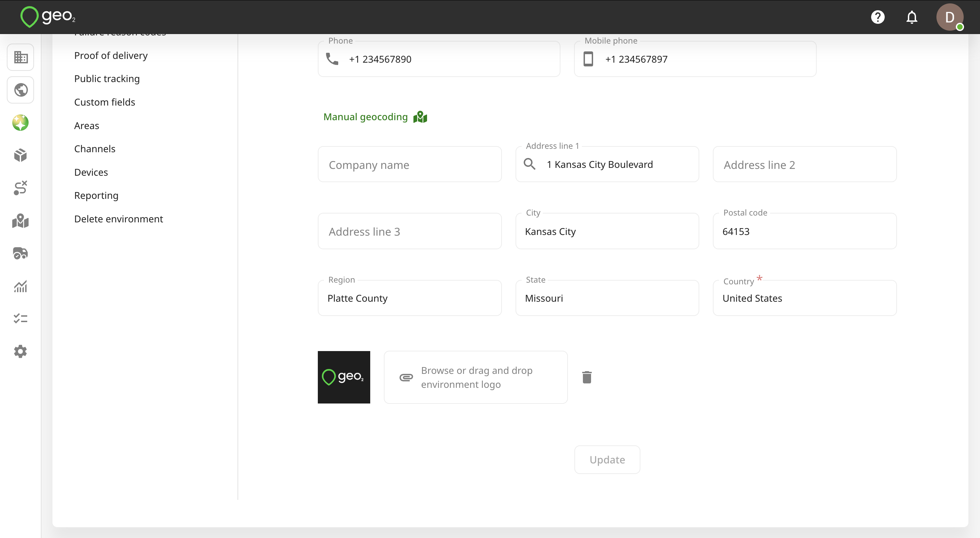Image resolution: width=980 pixels, height=538 pixels.
Task: Focus the City field with Kansas City
Action: (607, 231)
